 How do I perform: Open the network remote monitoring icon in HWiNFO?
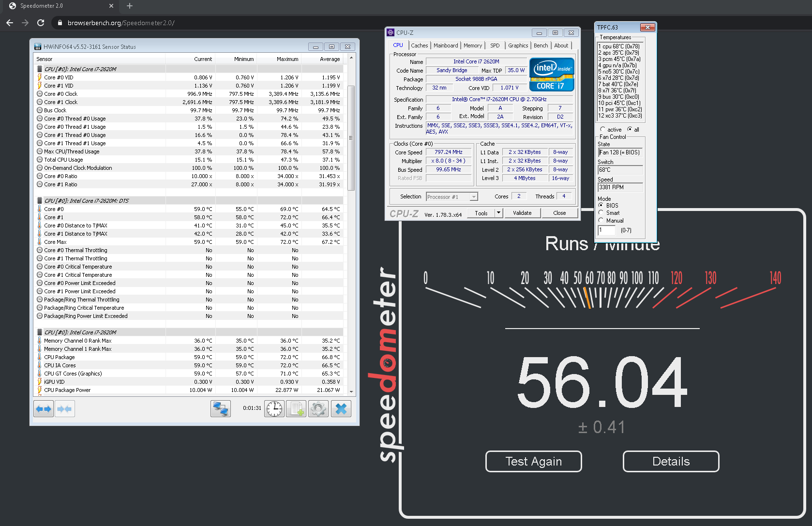coord(221,409)
